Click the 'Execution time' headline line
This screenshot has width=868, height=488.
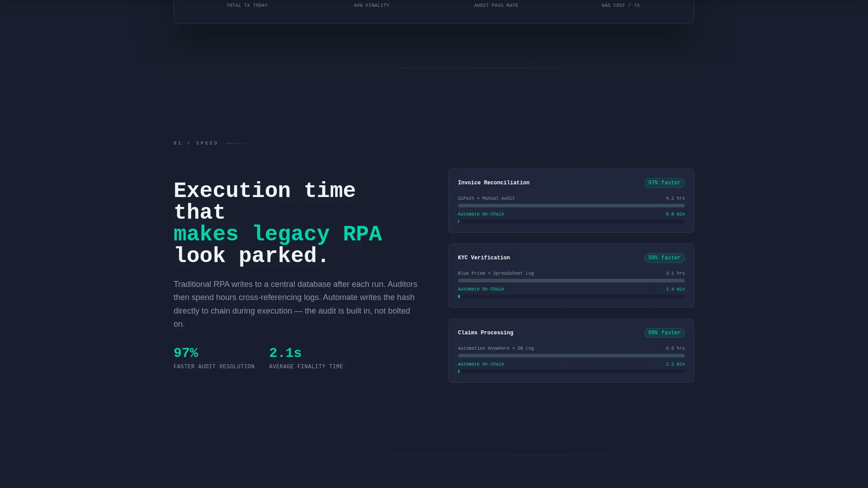(x=264, y=191)
